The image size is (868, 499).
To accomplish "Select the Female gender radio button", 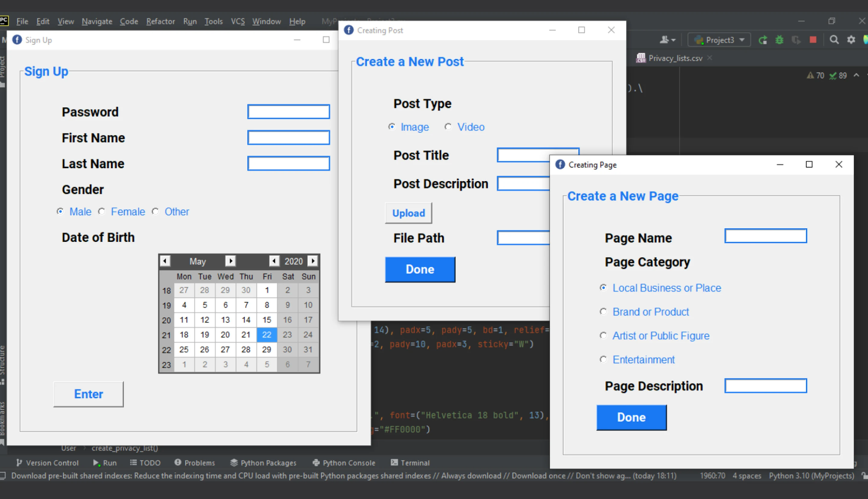I will point(101,211).
